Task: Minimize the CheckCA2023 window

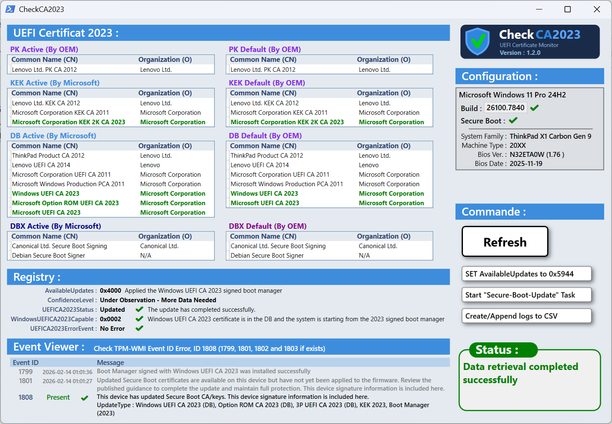Action: [539, 9]
